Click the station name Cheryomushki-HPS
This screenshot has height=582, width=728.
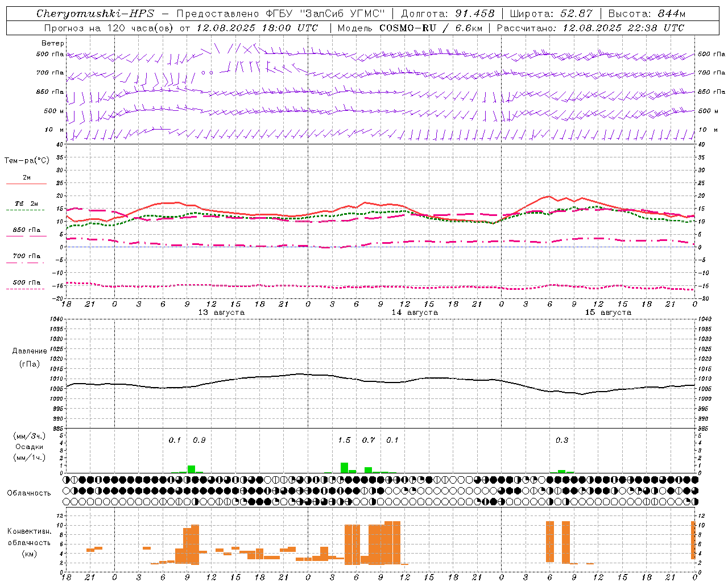(x=95, y=14)
